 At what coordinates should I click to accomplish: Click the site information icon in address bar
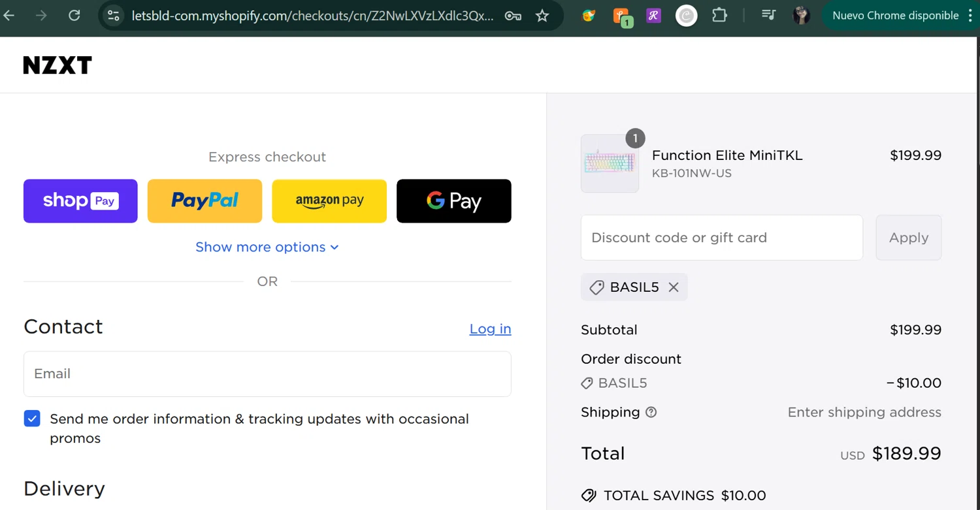113,15
